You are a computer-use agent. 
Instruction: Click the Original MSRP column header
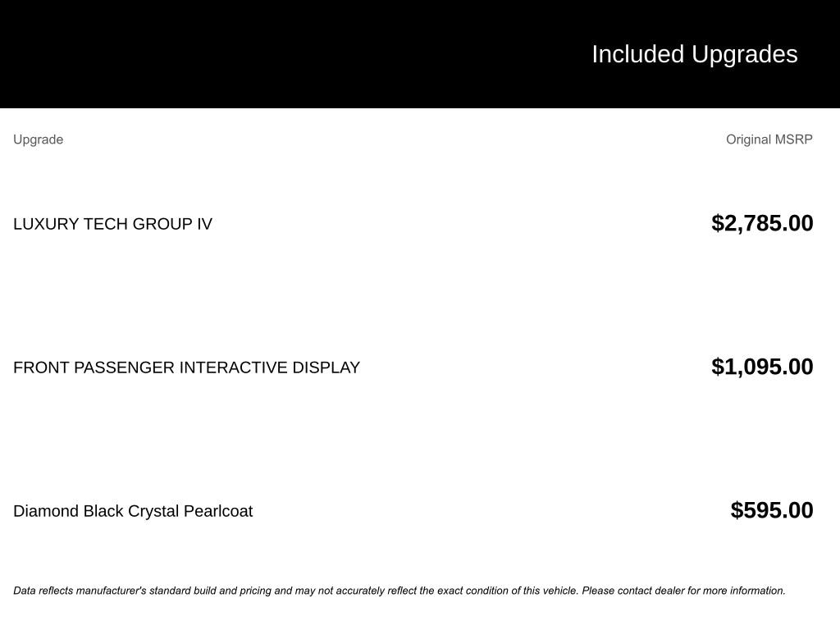point(769,139)
